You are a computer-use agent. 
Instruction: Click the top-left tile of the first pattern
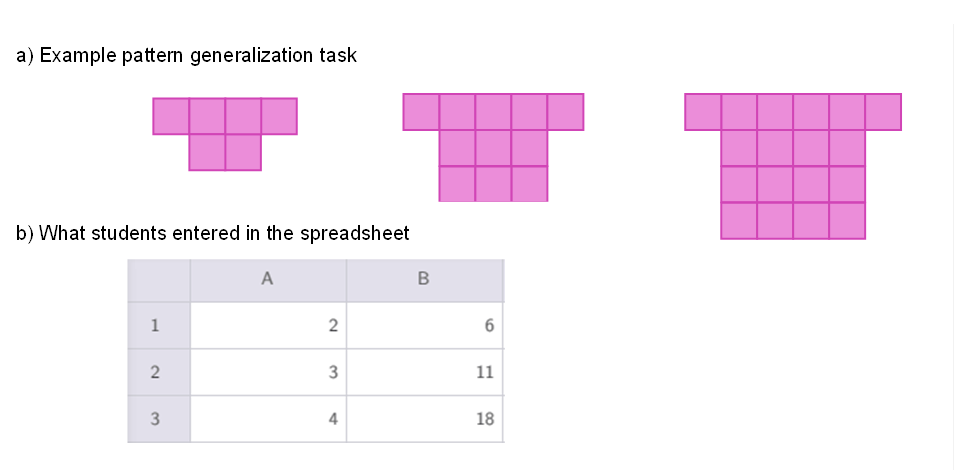tap(171, 116)
